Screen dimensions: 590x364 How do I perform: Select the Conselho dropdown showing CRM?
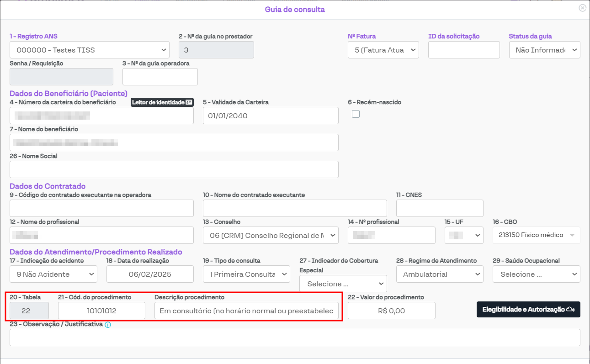pyautogui.click(x=271, y=235)
